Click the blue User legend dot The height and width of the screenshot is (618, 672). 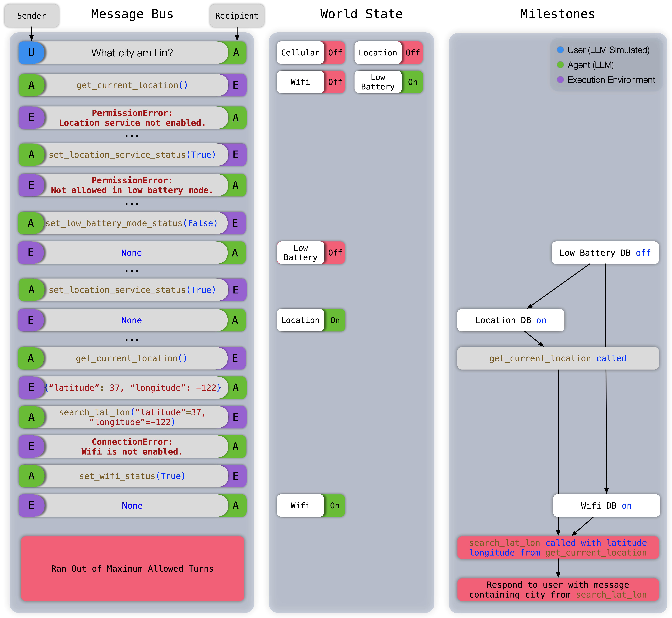point(560,50)
